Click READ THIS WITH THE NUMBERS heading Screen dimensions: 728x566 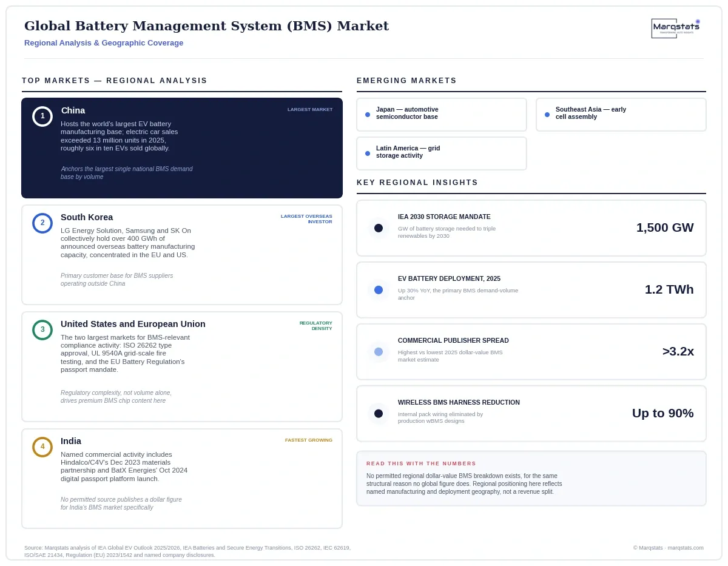[x=421, y=463]
